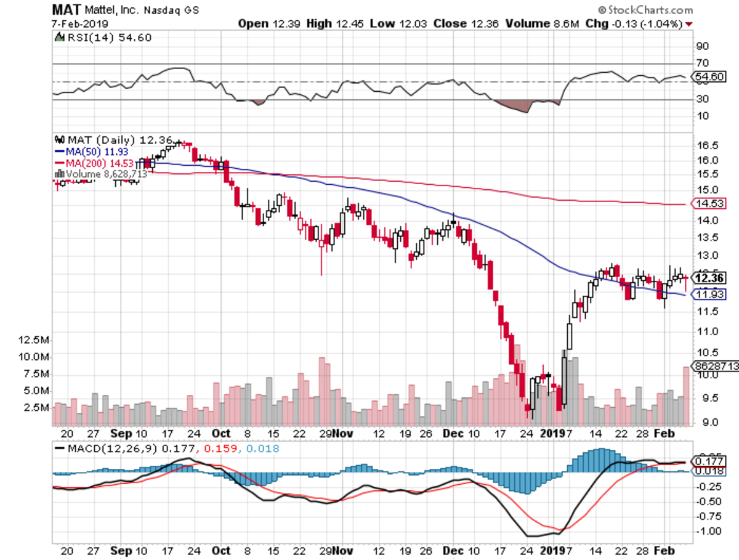Select the 11.93 MA(50) value tag
Screen dimensions: 739x560
[708, 294]
